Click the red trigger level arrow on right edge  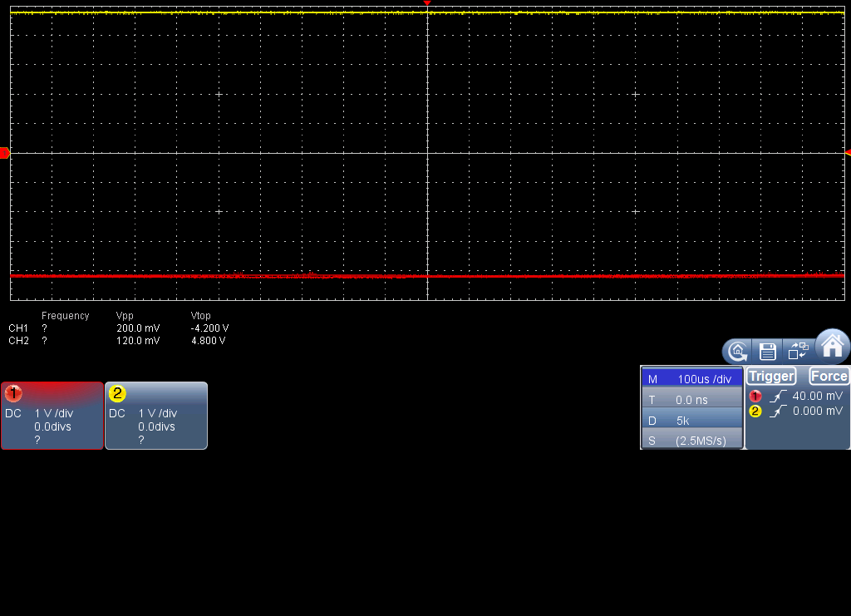click(x=848, y=153)
